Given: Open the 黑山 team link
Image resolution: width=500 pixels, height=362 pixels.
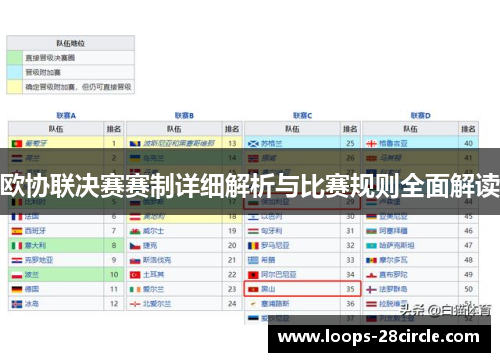Looking at the screenshot, I should (x=268, y=289).
